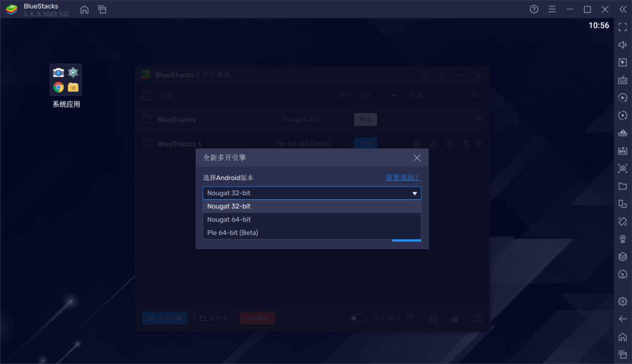
Task: Open the hamburger menu in 多开管理器 window
Action: (442, 75)
